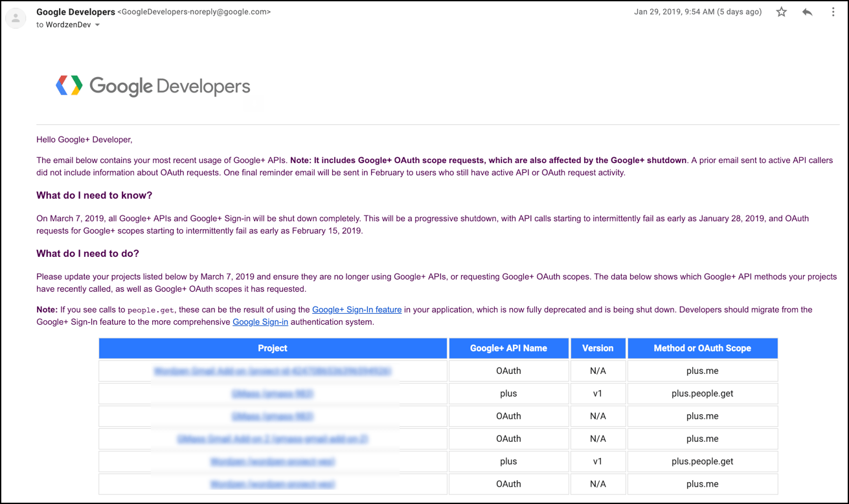Open the message actions menu via vertical dots
This screenshot has height=504, width=849.
pyautogui.click(x=833, y=12)
